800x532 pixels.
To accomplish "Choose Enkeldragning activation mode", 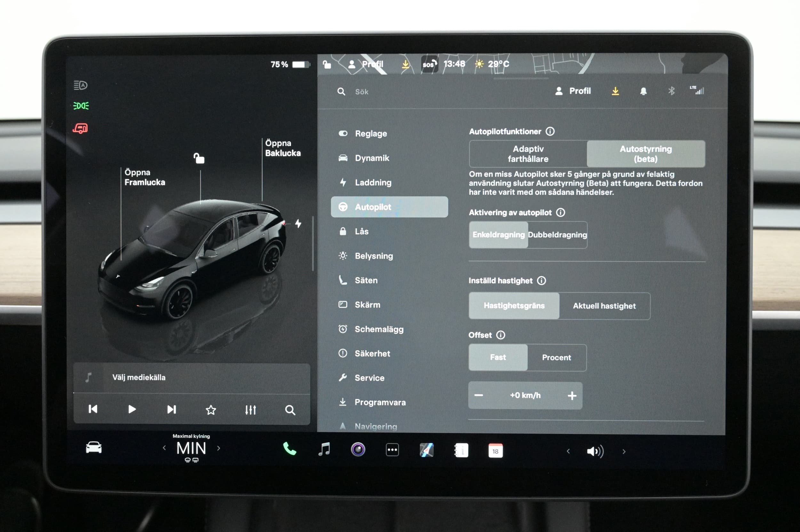I will point(499,235).
